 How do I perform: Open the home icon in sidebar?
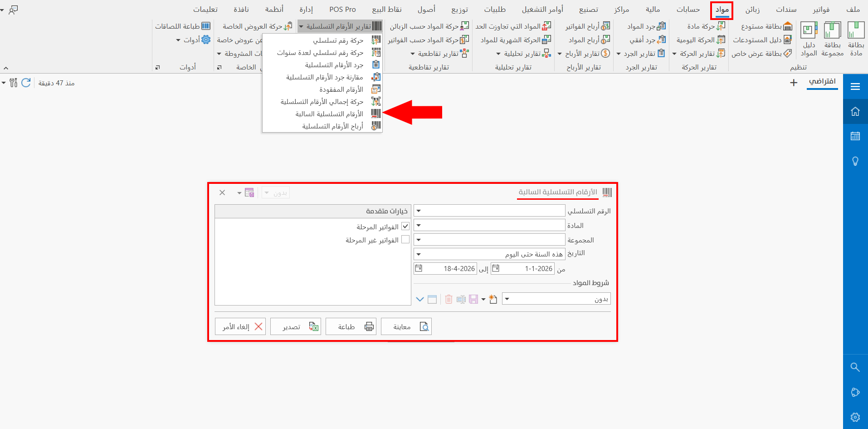tap(855, 111)
